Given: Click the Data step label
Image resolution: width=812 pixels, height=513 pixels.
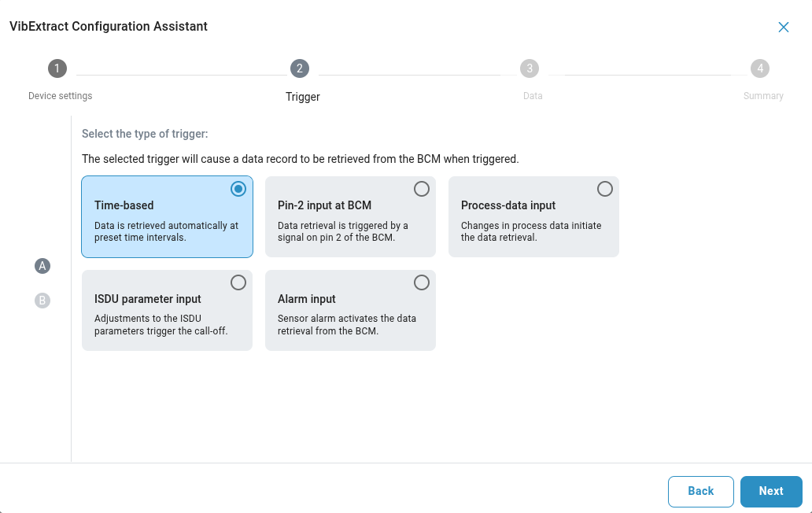Looking at the screenshot, I should click(x=533, y=96).
